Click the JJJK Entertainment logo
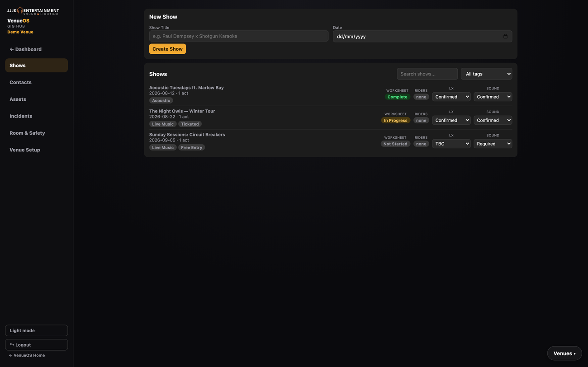This screenshot has height=367, width=588. pos(33,11)
